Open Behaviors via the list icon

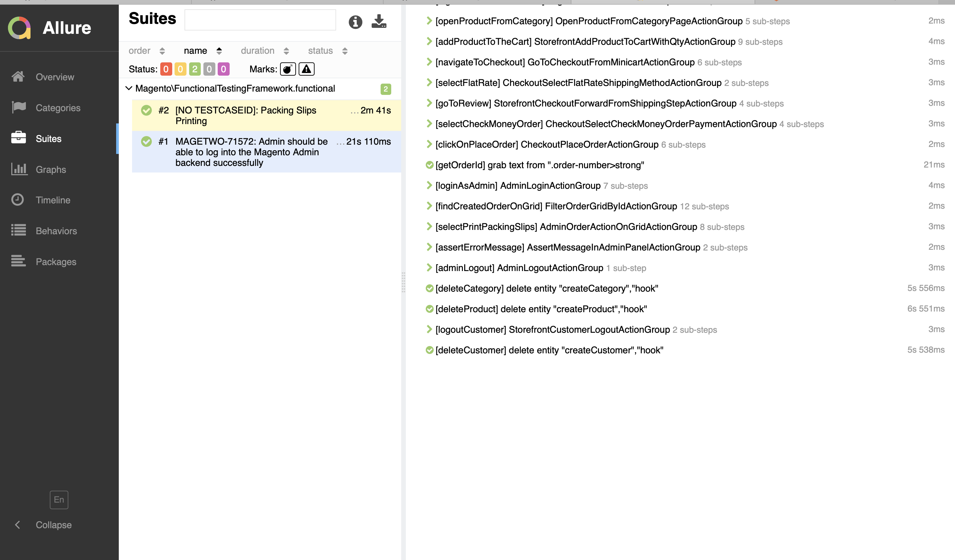19,230
